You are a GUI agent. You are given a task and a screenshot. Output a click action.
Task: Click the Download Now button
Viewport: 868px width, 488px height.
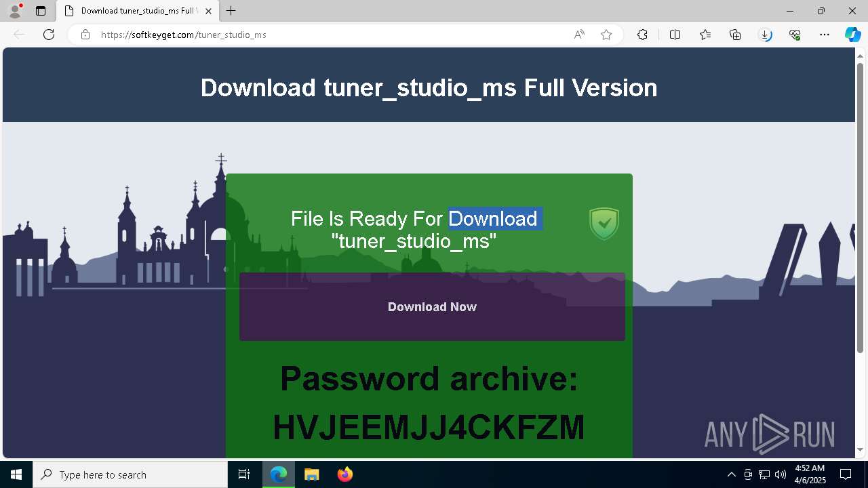432,307
